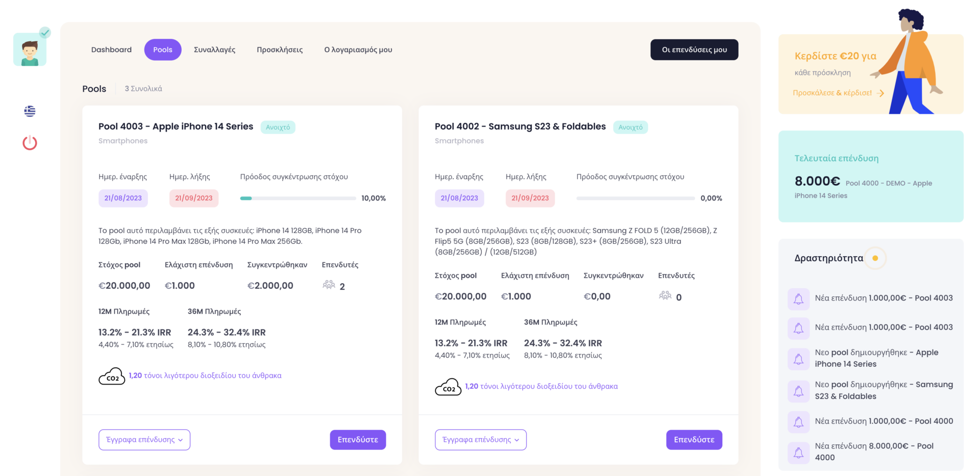The width and height of the screenshot is (980, 476).
Task: Click the Τελευταία επένδυση card heading
Action: tap(837, 158)
